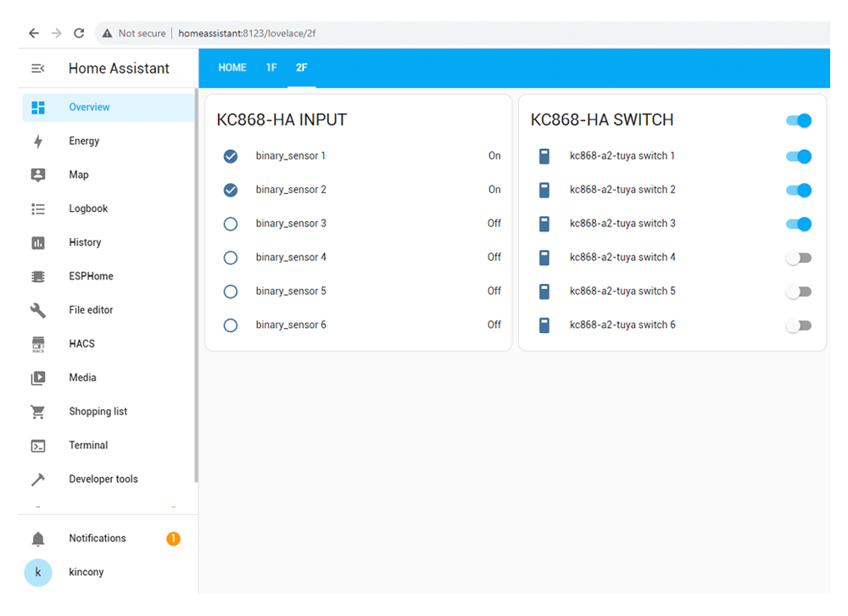Toggle the KC868-HA SWITCH master switch
848x616 pixels.
[798, 121]
